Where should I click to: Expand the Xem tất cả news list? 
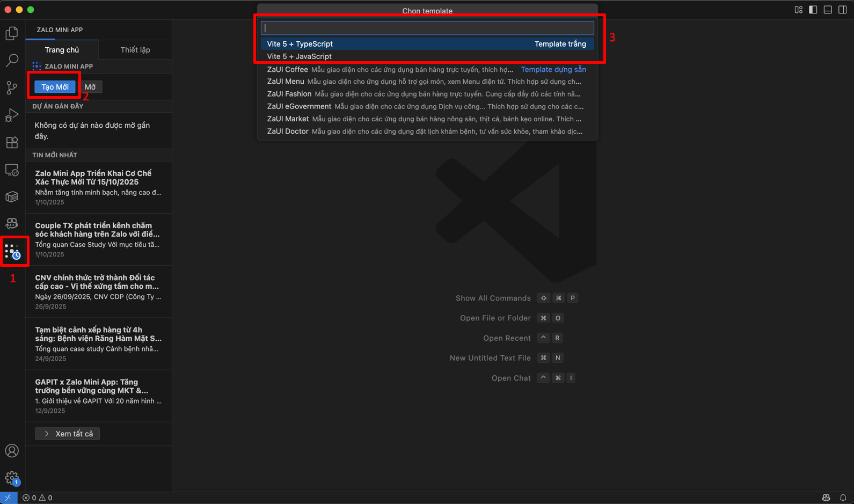(68, 434)
